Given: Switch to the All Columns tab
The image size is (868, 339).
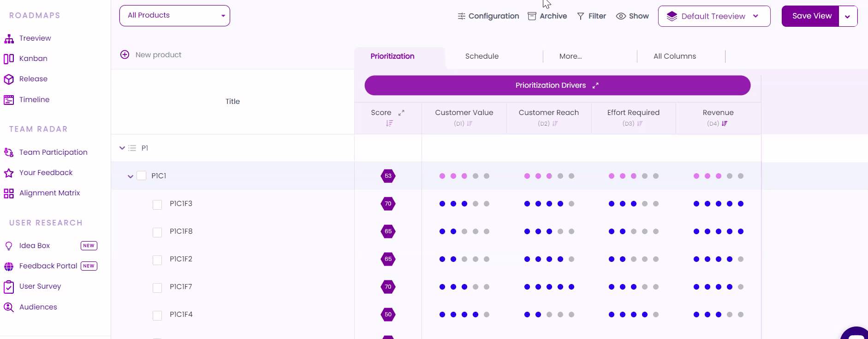Looking at the screenshot, I should (674, 56).
